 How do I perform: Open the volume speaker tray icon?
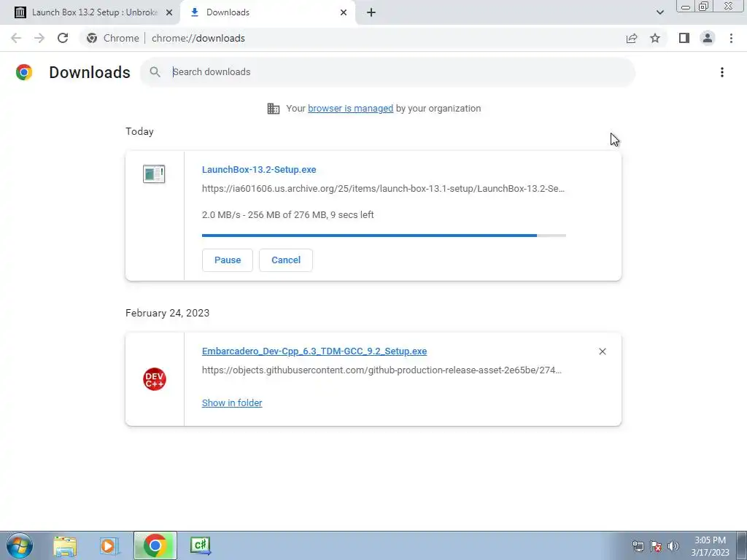(673, 546)
